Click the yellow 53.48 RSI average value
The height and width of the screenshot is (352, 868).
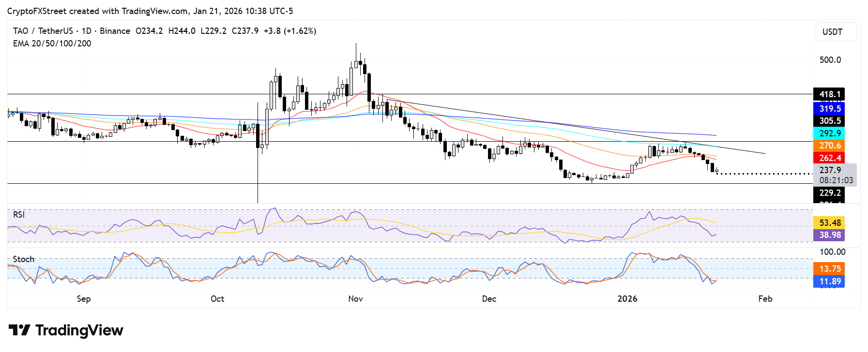coord(829,223)
